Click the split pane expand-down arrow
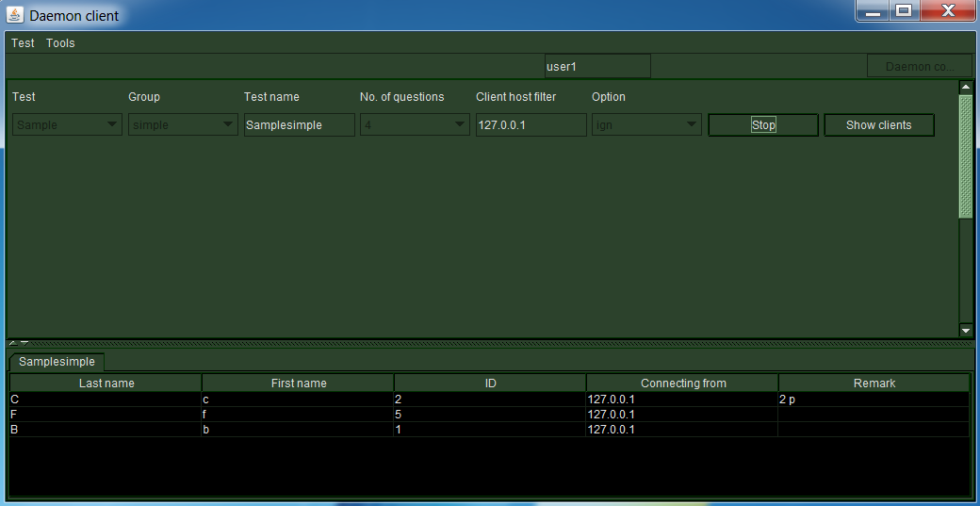Viewport: 980px width, 506px height. point(24,343)
